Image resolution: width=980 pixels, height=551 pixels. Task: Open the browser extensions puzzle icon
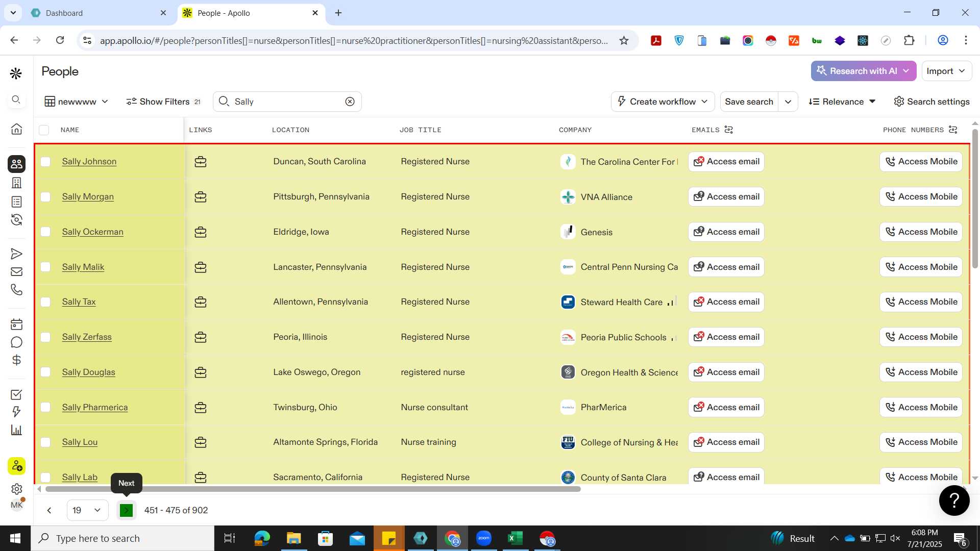pyautogui.click(x=909, y=40)
